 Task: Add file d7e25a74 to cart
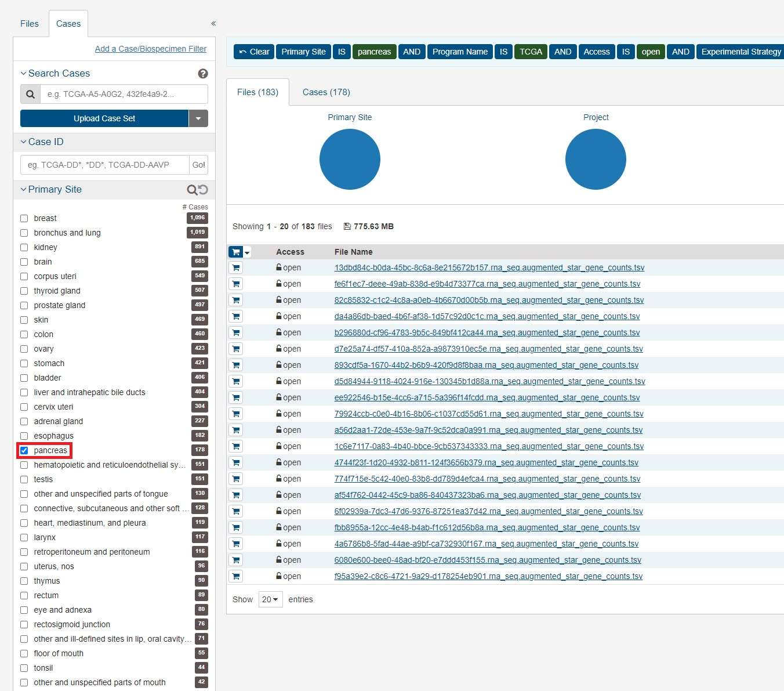235,349
